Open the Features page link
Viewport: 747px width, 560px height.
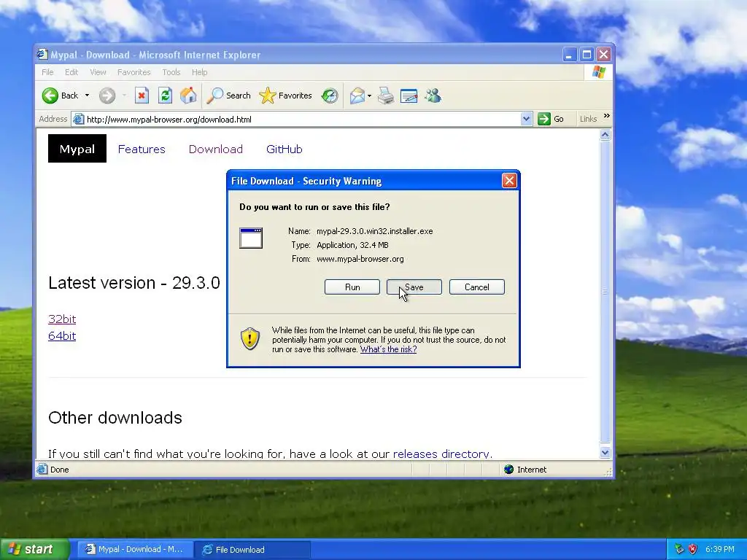coord(142,149)
